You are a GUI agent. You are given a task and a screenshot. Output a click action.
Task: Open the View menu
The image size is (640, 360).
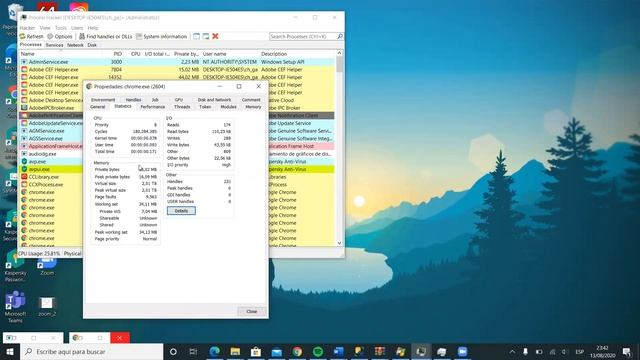coord(45,28)
